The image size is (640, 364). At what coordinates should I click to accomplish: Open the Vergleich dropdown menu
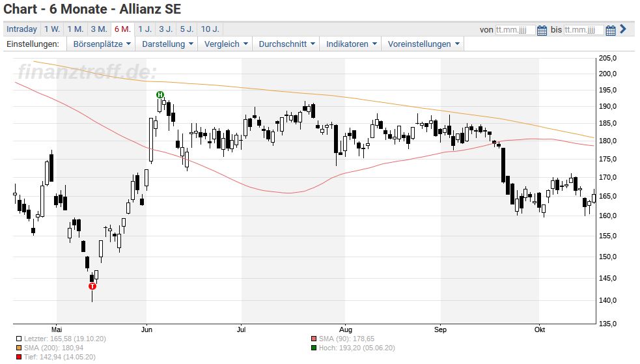pos(226,44)
